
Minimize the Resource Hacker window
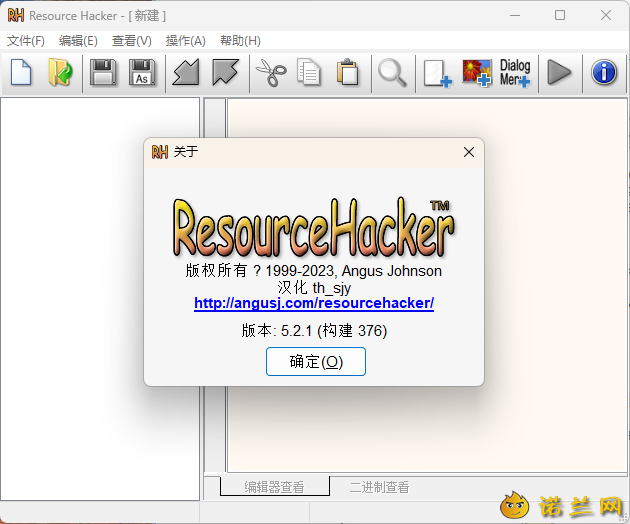click(515, 15)
